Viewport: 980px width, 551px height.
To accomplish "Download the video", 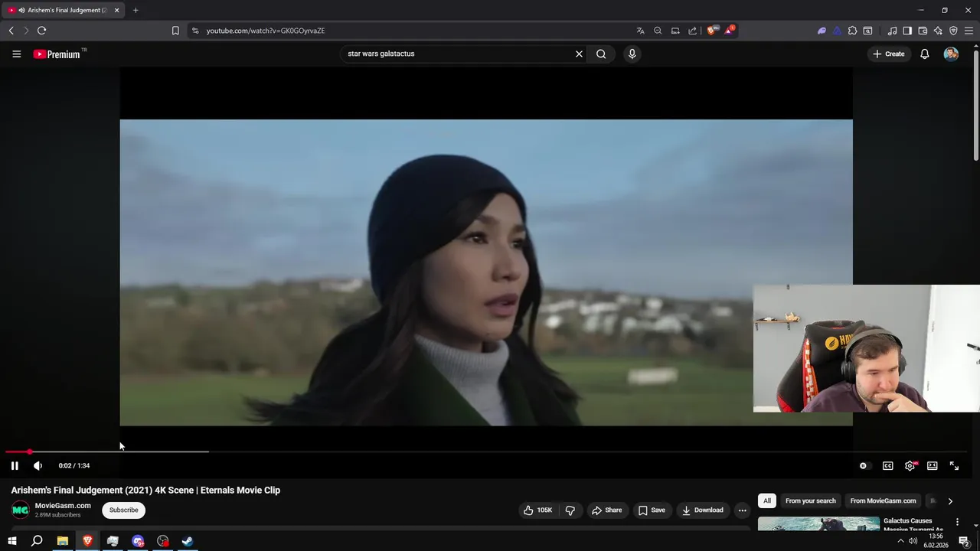I will point(702,510).
